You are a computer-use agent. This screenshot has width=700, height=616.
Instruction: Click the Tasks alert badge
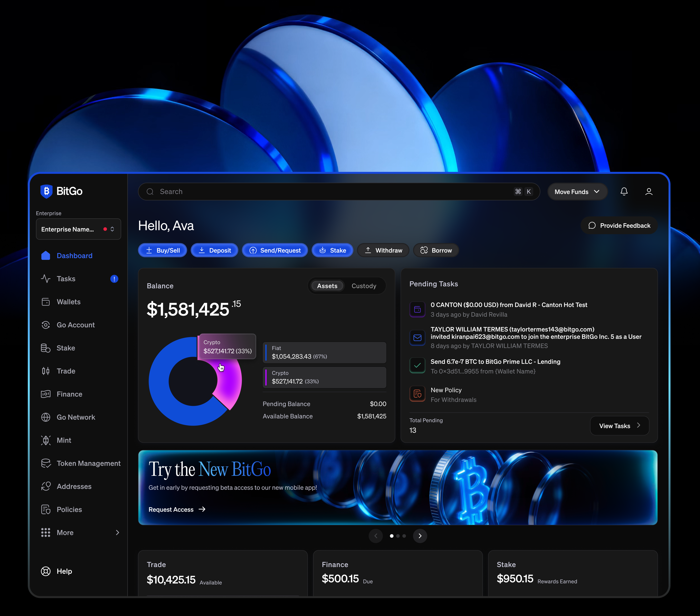pyautogui.click(x=114, y=279)
